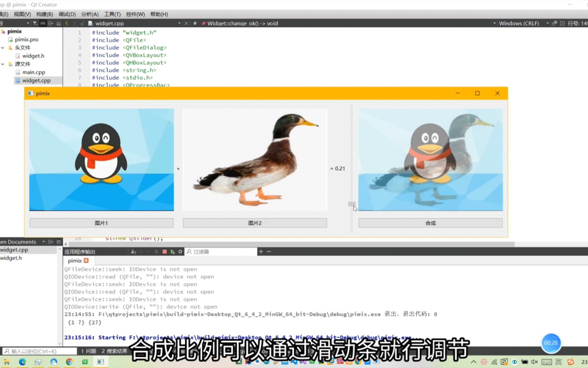Click the vertical blend ratio slider handle
Image resolution: width=588 pixels, height=368 pixels.
click(352, 204)
